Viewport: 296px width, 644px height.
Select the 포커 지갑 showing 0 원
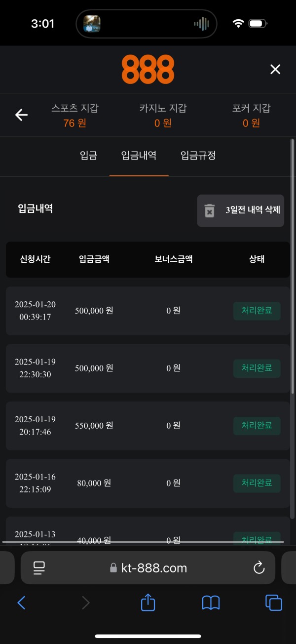pos(252,115)
